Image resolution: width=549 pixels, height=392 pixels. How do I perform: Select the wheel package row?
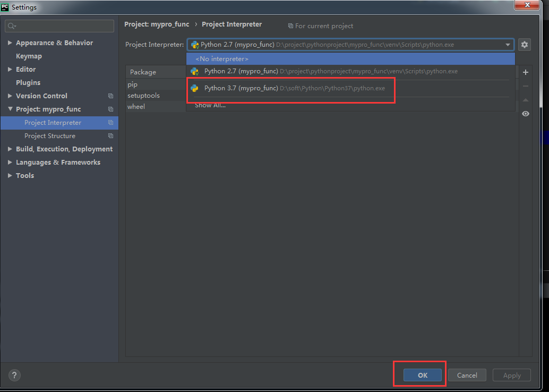(156, 106)
